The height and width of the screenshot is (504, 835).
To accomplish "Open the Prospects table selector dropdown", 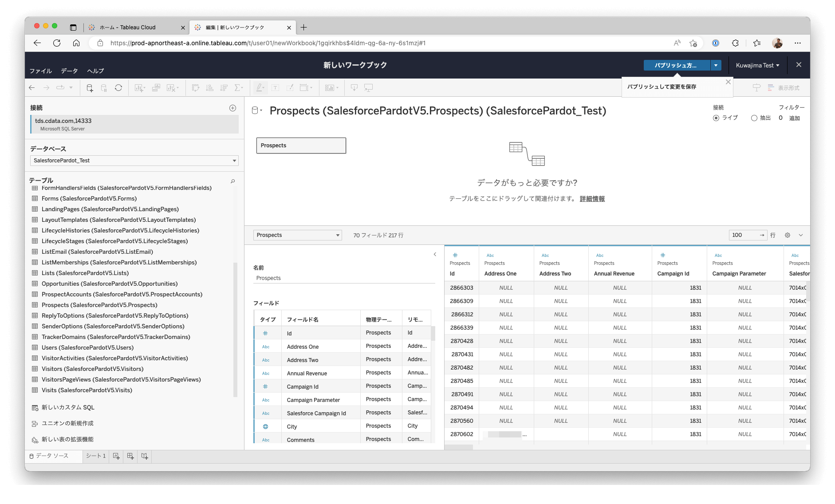I will point(297,235).
